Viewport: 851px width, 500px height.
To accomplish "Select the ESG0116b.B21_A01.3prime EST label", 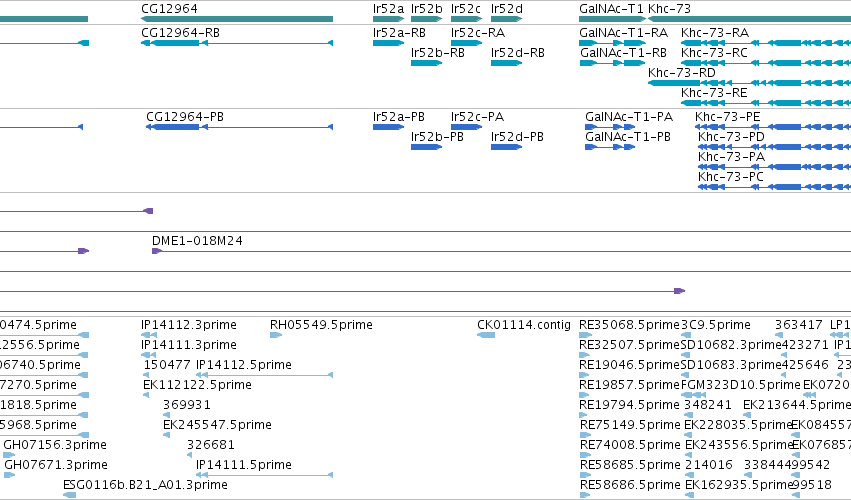I will 145,484.
